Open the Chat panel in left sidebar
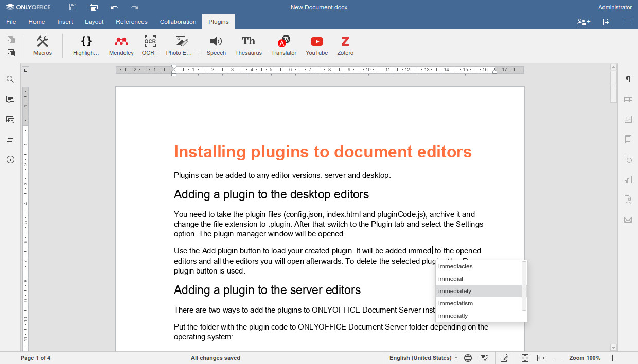 (x=10, y=119)
